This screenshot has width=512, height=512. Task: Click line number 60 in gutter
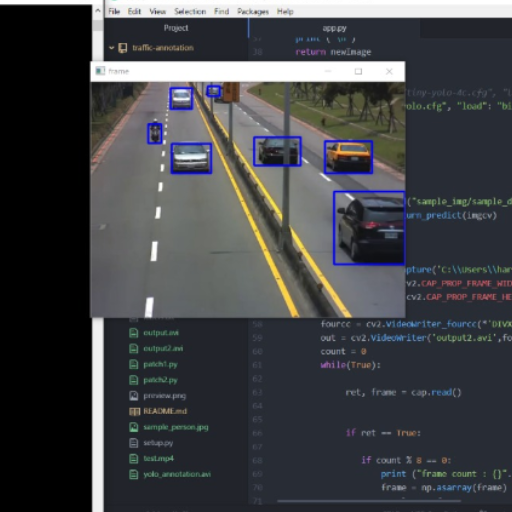pyautogui.click(x=257, y=351)
